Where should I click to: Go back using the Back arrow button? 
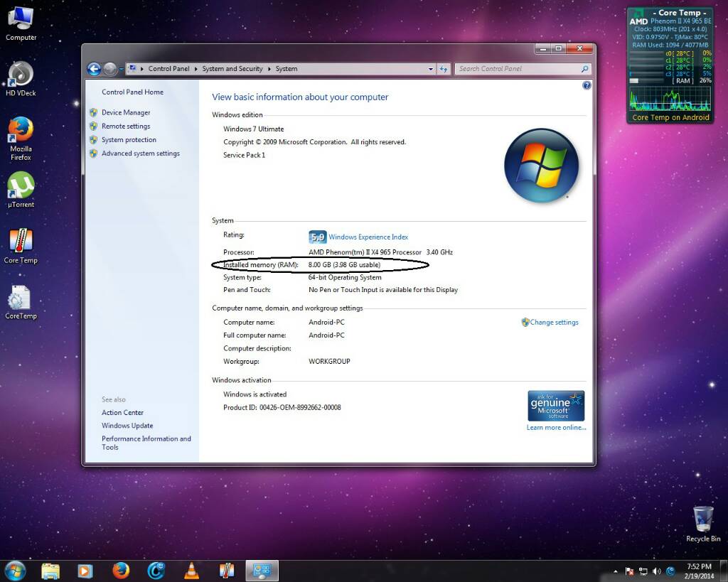click(95, 69)
